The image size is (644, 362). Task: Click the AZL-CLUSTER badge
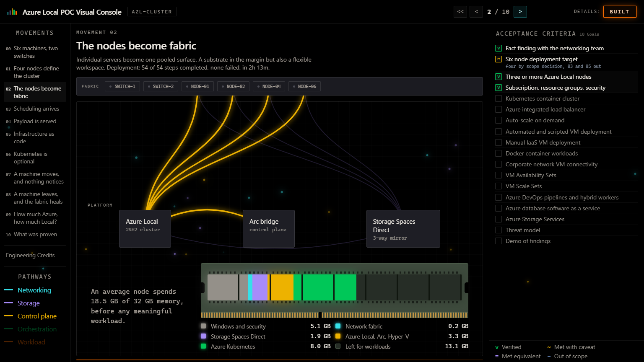point(152,12)
